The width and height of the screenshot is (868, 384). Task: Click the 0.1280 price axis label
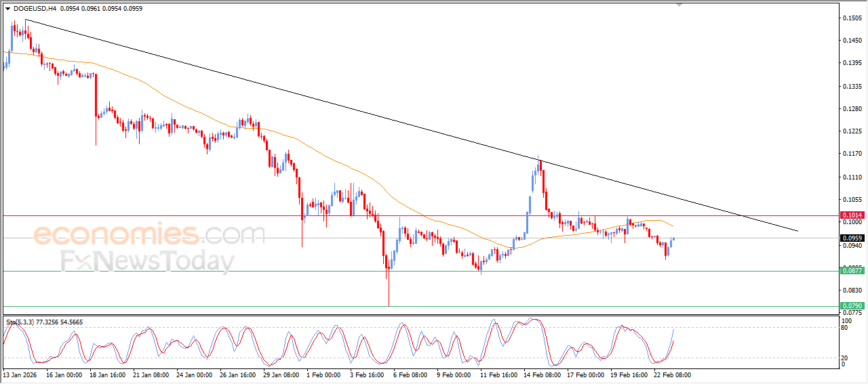coord(852,108)
